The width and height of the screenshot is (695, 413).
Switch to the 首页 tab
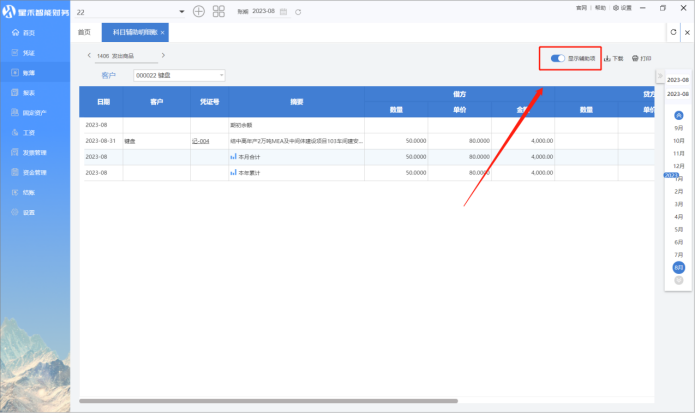tap(85, 32)
